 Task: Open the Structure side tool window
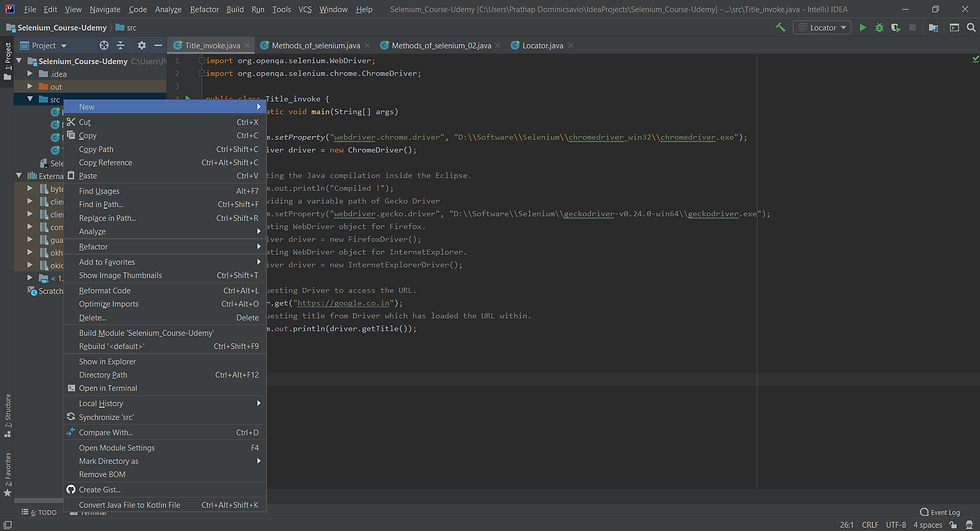[8, 415]
